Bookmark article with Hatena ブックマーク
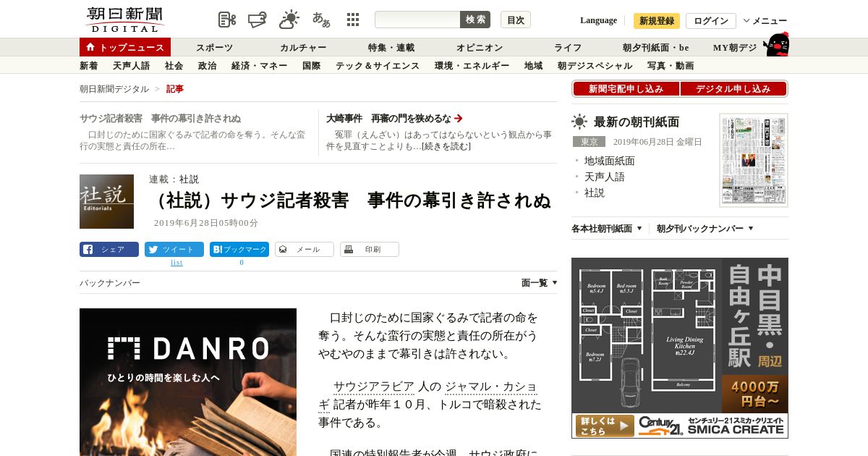 pyautogui.click(x=239, y=250)
